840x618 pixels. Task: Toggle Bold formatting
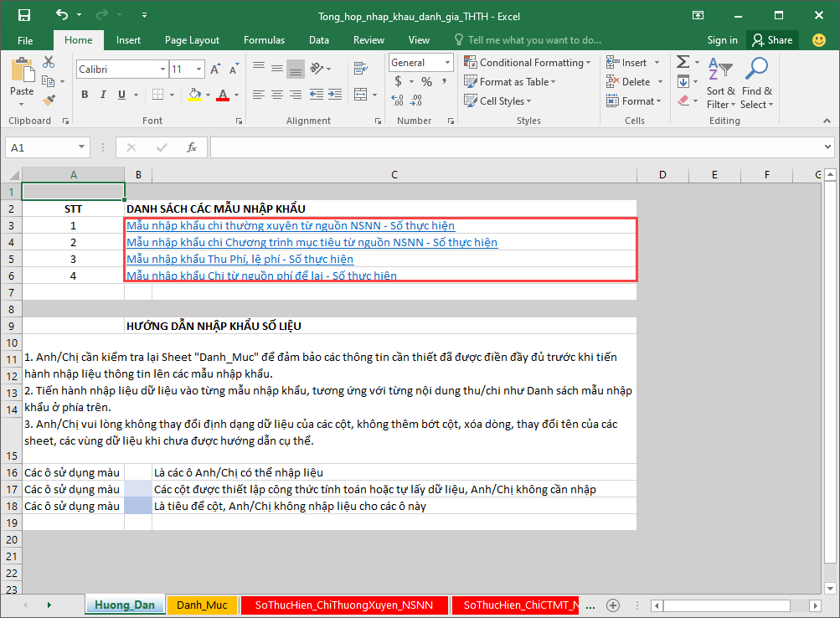85,95
